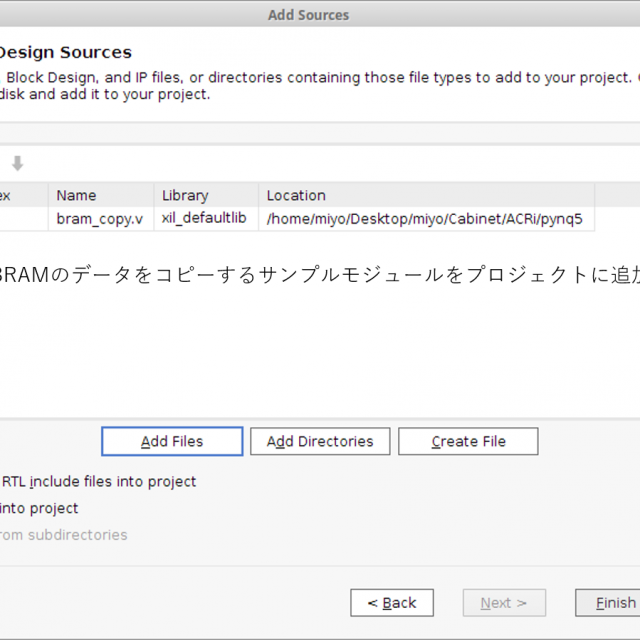Toggle the add sources from subdirectories option
640x640 pixels.
coord(64,535)
